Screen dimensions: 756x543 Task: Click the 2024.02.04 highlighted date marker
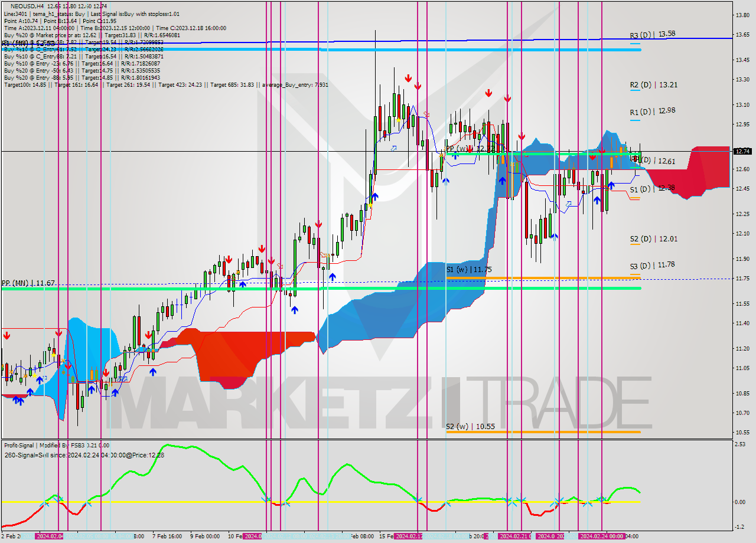click(x=50, y=536)
